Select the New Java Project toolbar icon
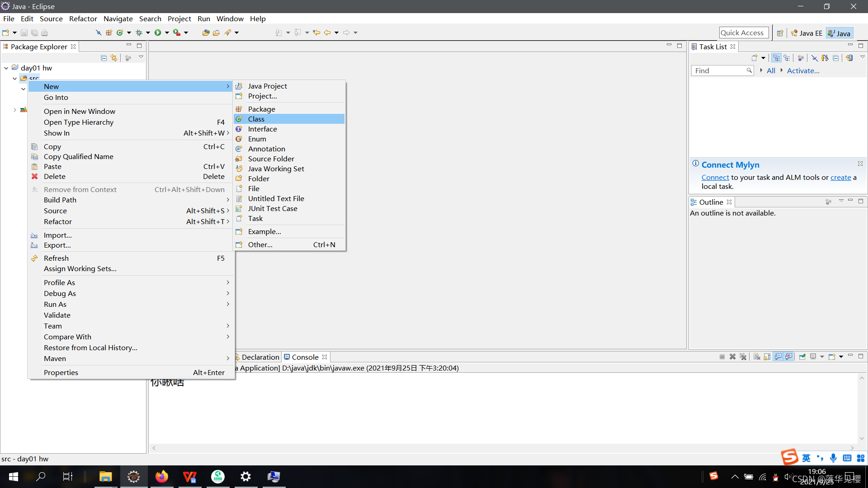 109,33
